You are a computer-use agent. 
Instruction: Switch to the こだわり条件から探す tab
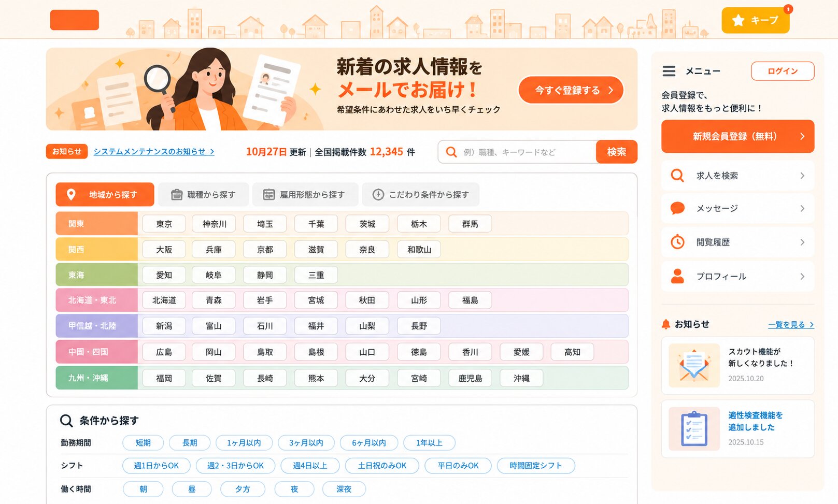coord(420,194)
